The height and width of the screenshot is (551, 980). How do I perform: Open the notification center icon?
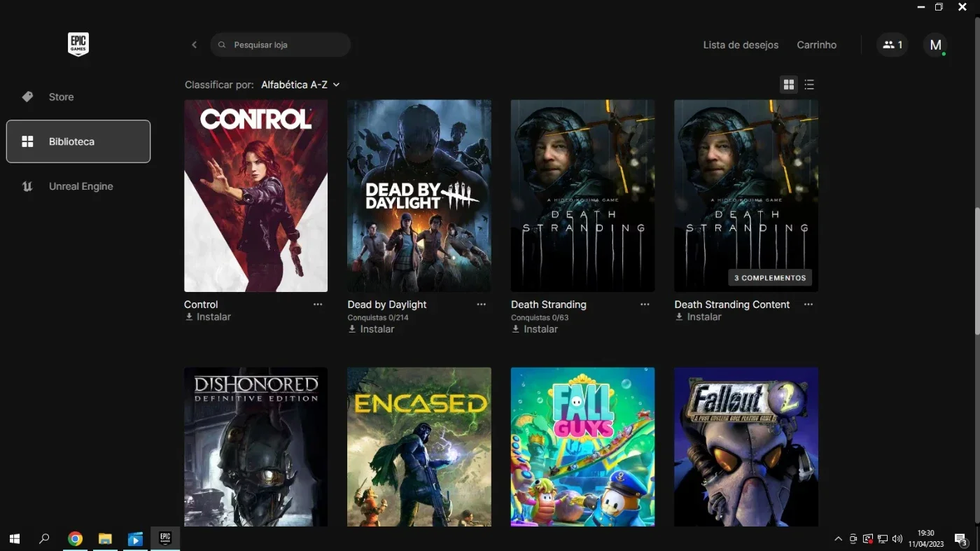tap(961, 539)
